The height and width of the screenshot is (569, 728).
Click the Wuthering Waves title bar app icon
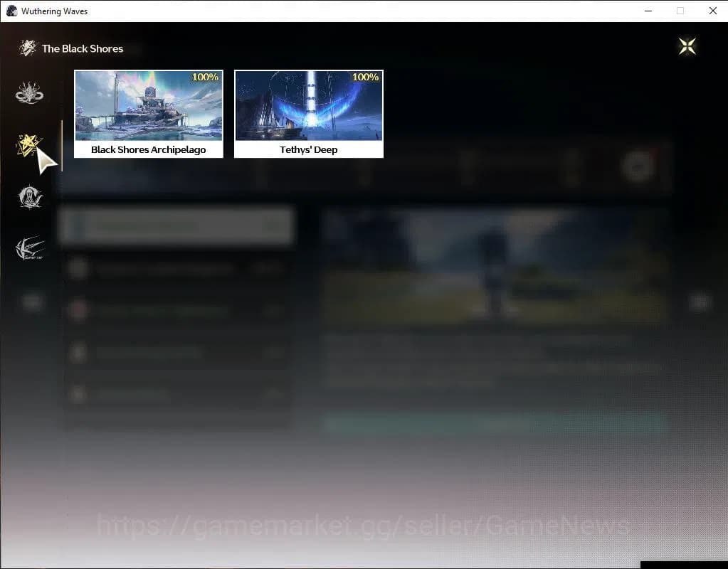click(11, 11)
